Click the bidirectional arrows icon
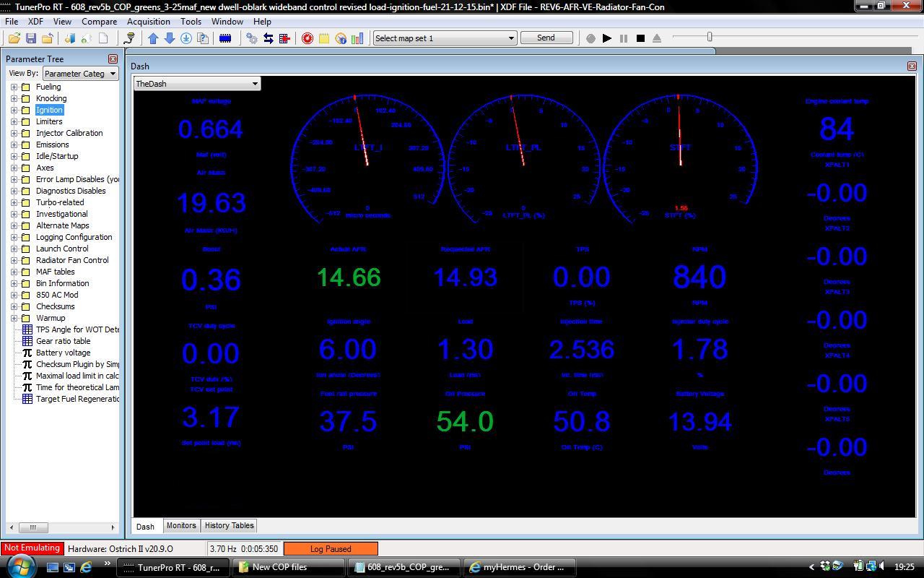Viewport: 924px width, 578px height. (x=268, y=38)
